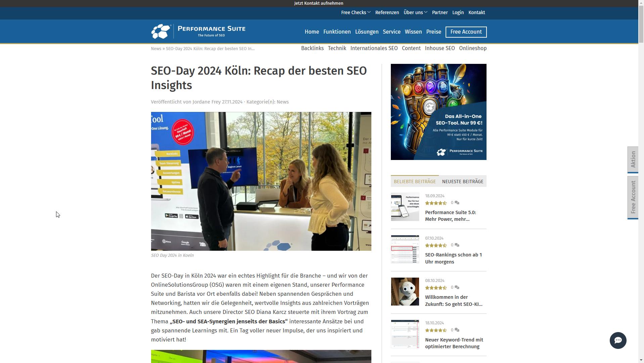The height and width of the screenshot is (363, 644).
Task: Select the star rating under Willkommen in der Zukunft
Action: point(435,287)
